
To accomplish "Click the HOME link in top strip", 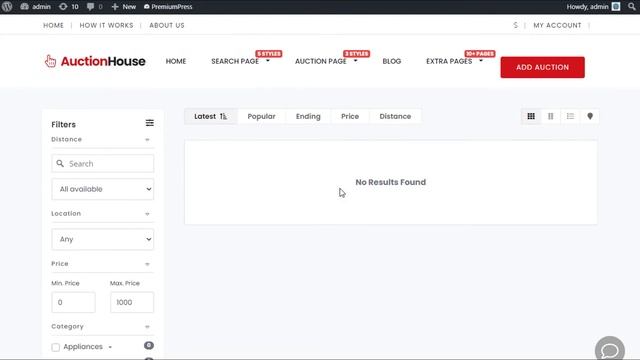I will pos(53,25).
